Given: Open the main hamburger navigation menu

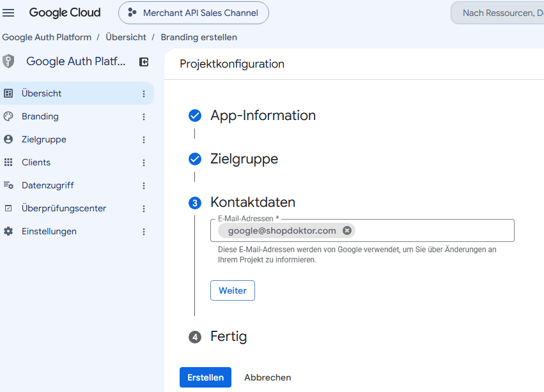Looking at the screenshot, I should (x=8, y=13).
